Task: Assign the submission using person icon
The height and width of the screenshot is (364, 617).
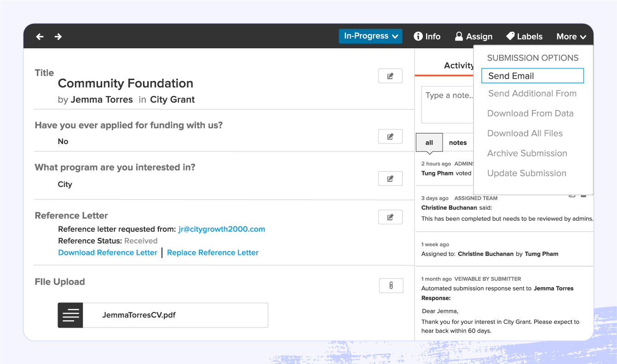Action: (x=474, y=36)
